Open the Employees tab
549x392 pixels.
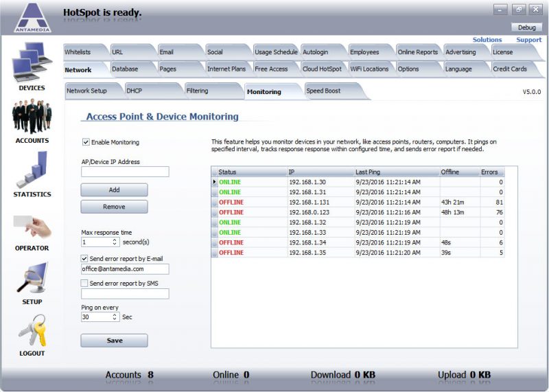click(371, 52)
